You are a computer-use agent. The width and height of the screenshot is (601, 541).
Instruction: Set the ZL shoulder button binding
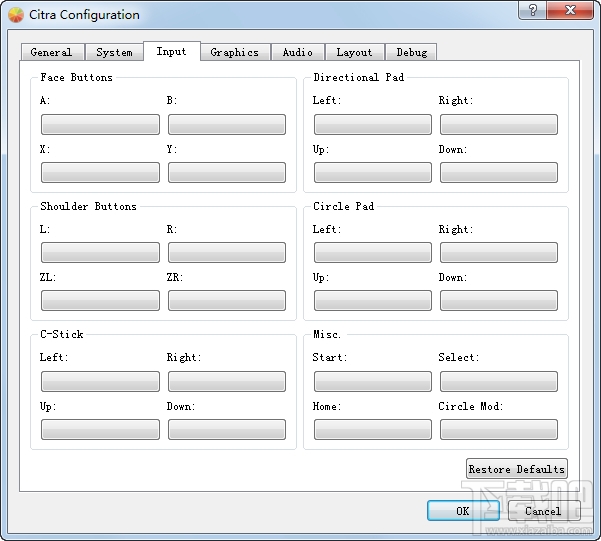click(100, 300)
